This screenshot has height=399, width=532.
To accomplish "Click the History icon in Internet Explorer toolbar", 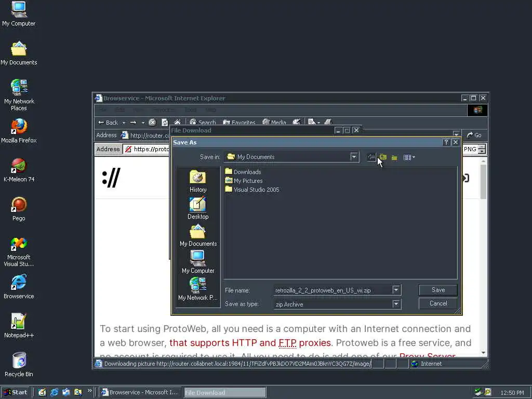I will 296,122.
